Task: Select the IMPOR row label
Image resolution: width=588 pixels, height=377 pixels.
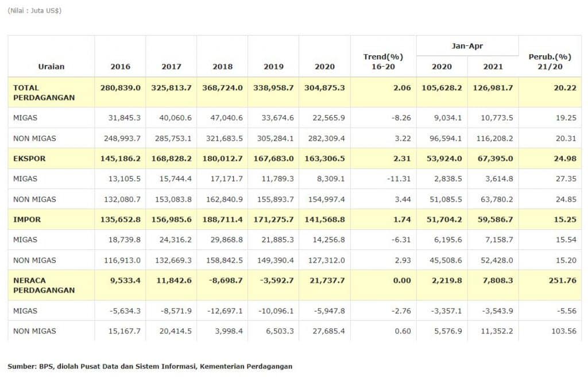Action: click(x=26, y=219)
